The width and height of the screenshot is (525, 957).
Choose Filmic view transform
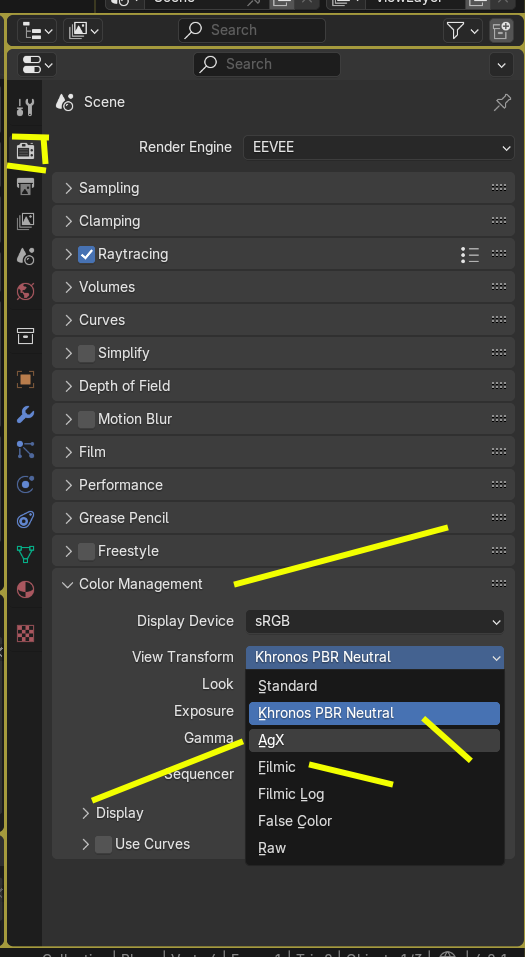(x=374, y=767)
